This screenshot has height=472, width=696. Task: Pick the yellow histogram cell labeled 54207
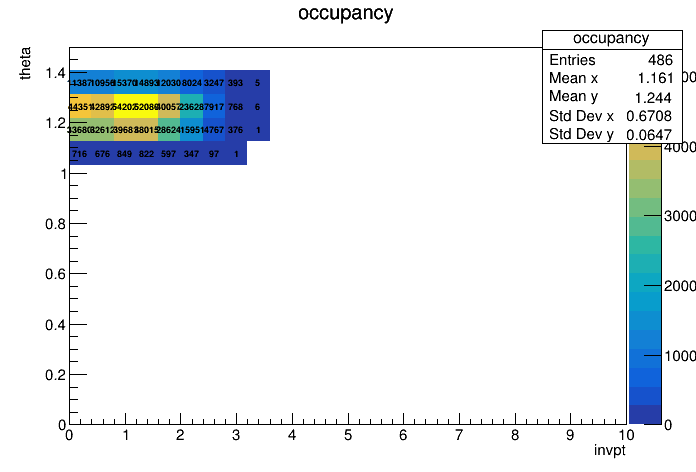pyautogui.click(x=125, y=106)
